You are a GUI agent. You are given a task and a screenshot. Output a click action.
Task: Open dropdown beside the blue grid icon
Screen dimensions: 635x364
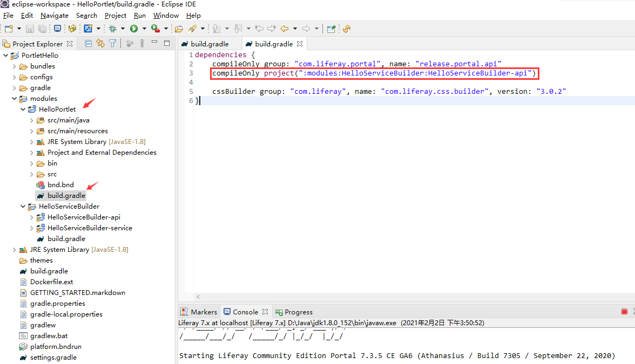[x=98, y=29]
